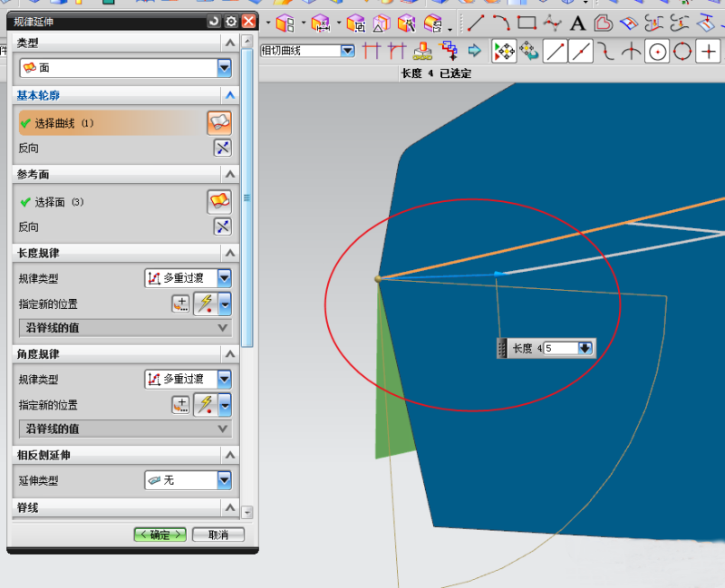This screenshot has height=588, width=725.
Task: Click reverse direction icon under 基本轮廓
Action: pos(222,148)
